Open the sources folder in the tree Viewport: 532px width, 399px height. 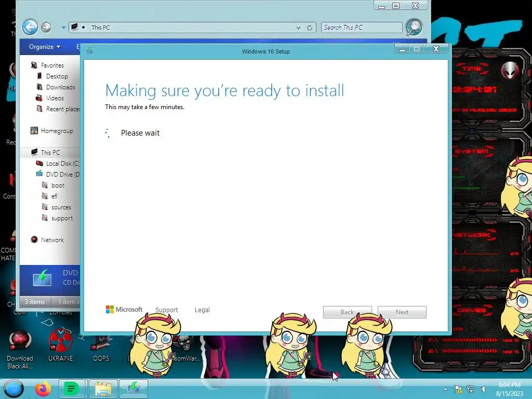tap(61, 207)
